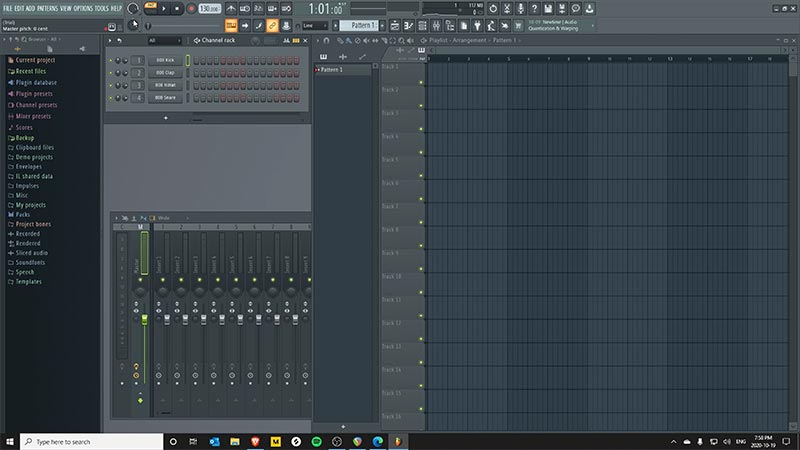The width and height of the screenshot is (800, 450).
Task: Toggle first step of 808 Clap
Action: [x=198, y=73]
